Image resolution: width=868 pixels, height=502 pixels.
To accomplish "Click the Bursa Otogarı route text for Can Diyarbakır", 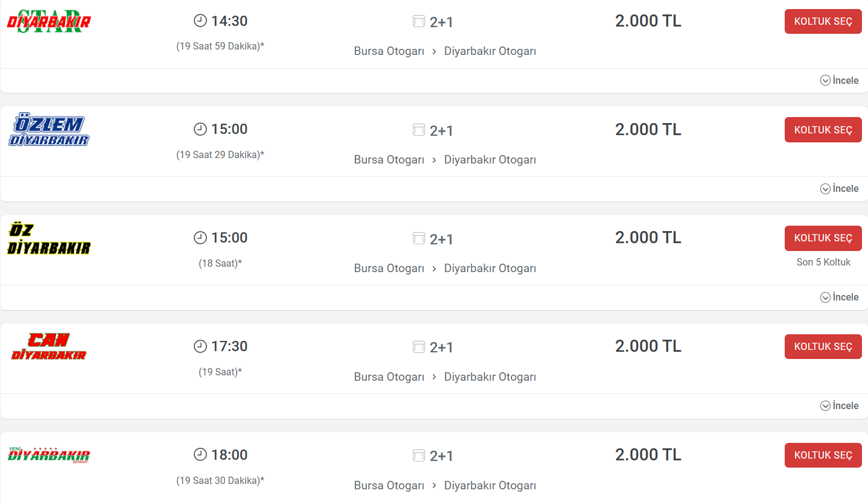I will coord(389,377).
